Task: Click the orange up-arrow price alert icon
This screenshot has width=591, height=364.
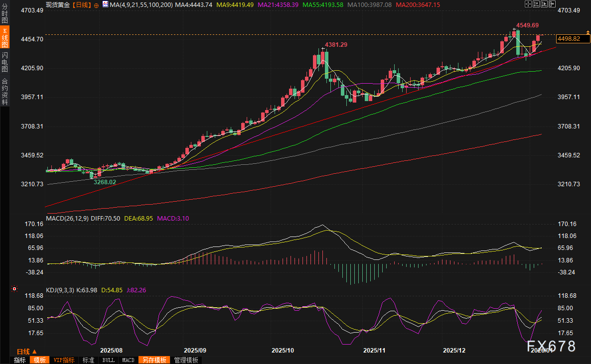Action: [588, 33]
